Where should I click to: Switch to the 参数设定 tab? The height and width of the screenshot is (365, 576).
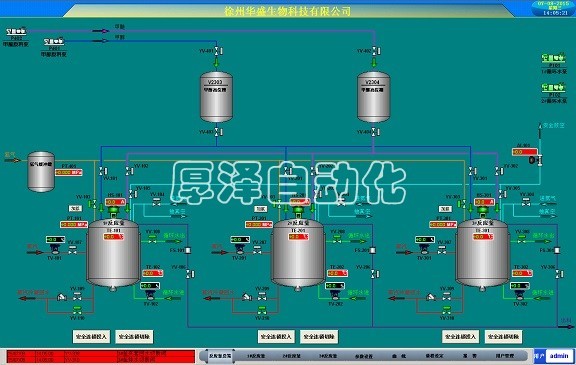[x=364, y=356]
